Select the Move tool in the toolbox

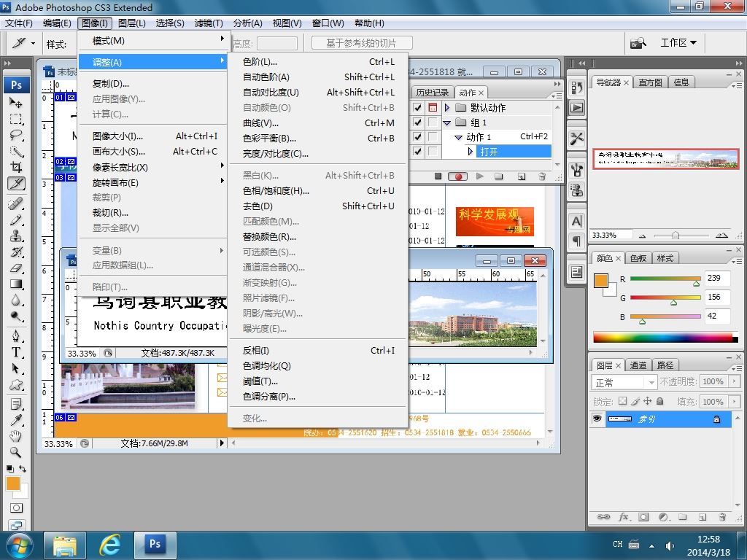pyautogui.click(x=16, y=102)
